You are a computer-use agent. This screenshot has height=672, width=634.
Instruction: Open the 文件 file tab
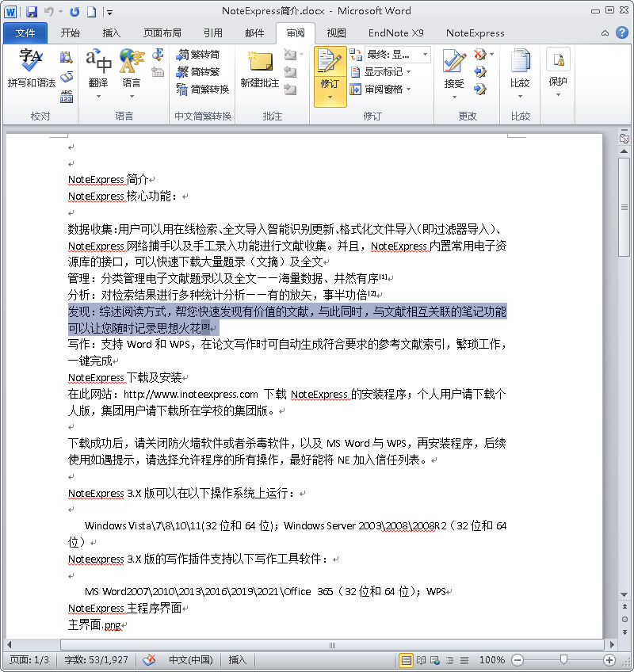pyautogui.click(x=25, y=33)
